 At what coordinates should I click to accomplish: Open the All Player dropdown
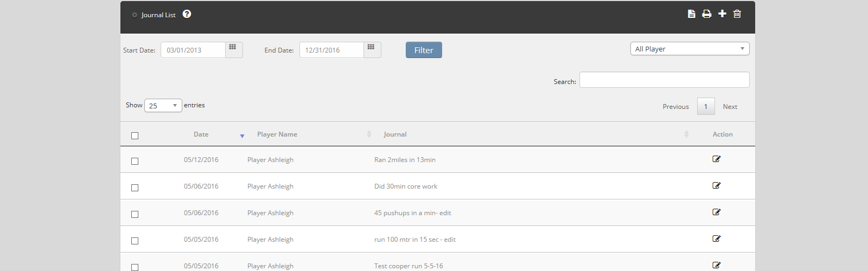point(690,49)
